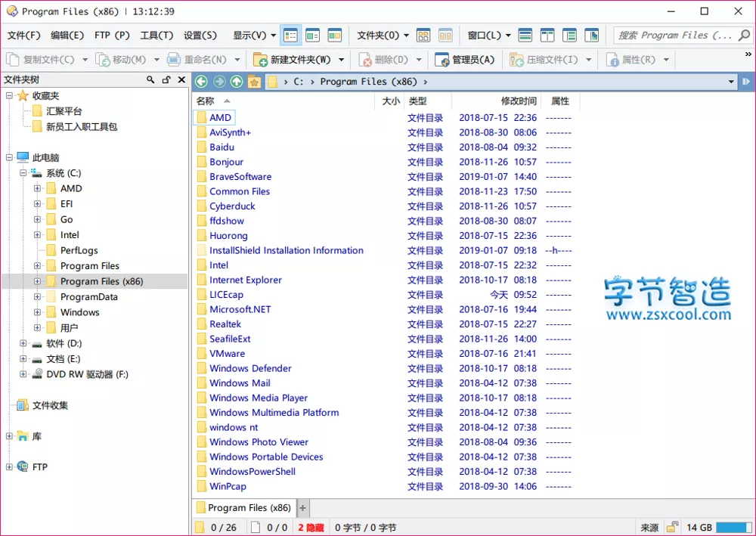Unlock the folder tree panel
Viewport: 756px width, 536px height.
coord(166,79)
